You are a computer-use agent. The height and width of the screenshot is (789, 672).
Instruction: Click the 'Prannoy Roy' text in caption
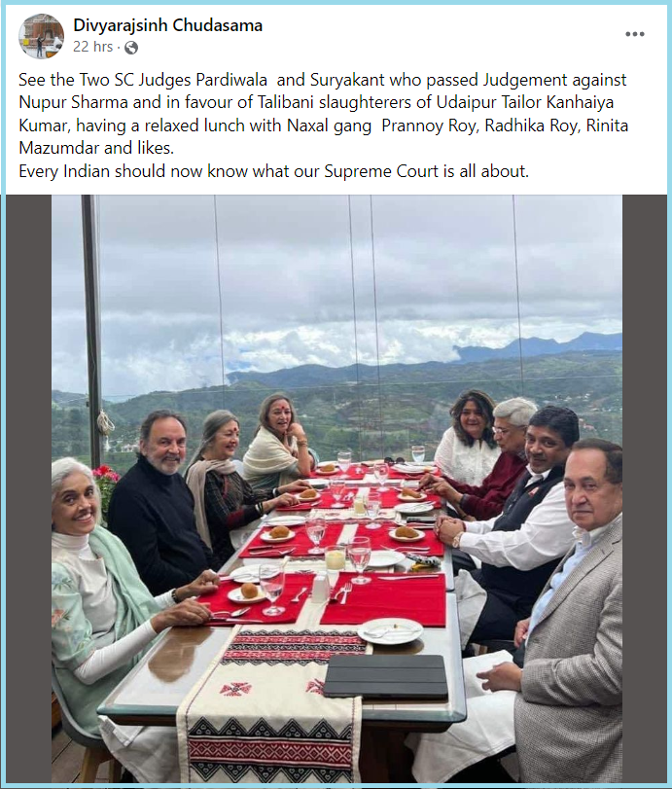click(429, 125)
